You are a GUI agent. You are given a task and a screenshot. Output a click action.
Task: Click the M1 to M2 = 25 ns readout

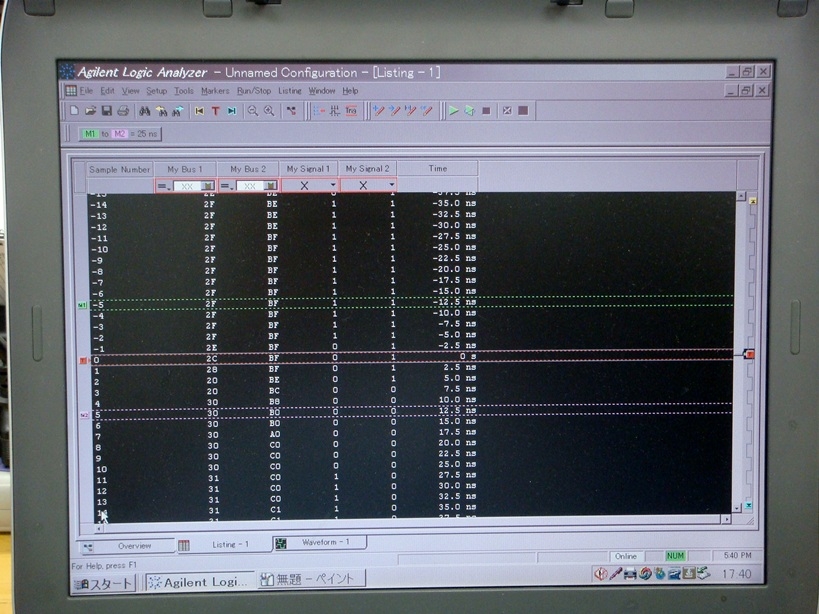click(x=120, y=134)
